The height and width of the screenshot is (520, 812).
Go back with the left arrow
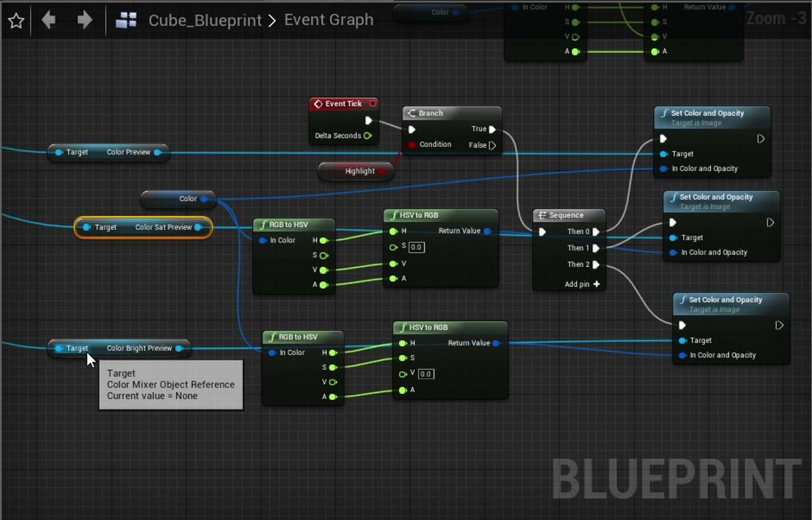pos(49,20)
